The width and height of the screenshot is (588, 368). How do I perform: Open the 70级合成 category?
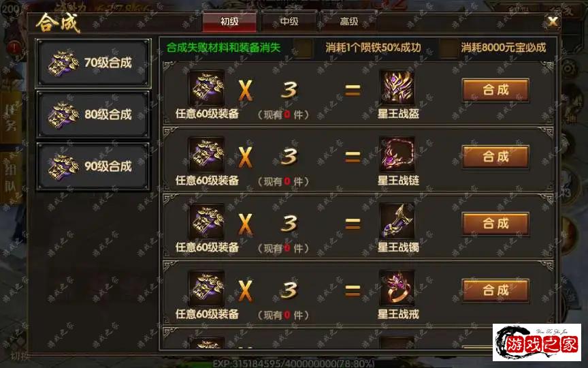93,63
